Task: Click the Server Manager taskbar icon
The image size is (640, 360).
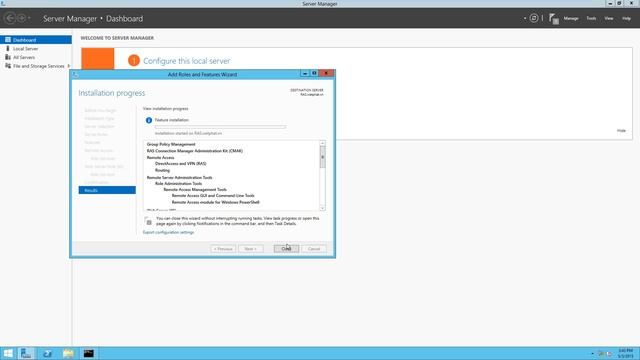Action: tap(26, 353)
